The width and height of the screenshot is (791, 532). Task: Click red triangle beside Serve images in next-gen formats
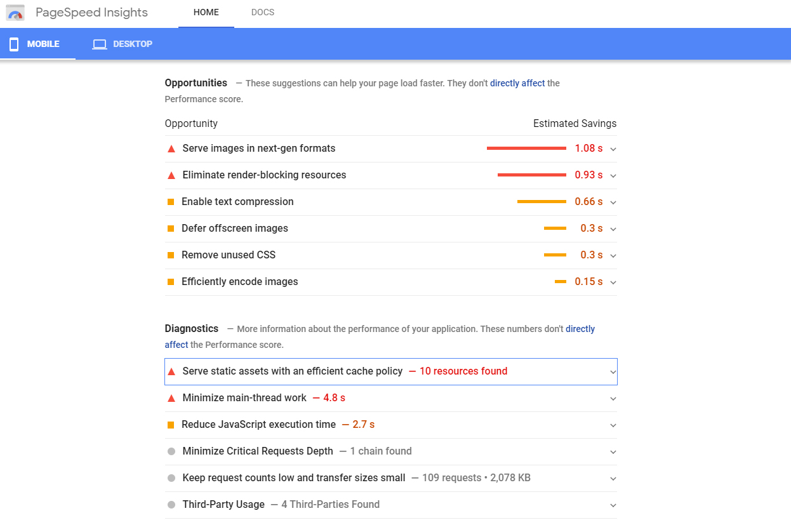click(x=171, y=149)
